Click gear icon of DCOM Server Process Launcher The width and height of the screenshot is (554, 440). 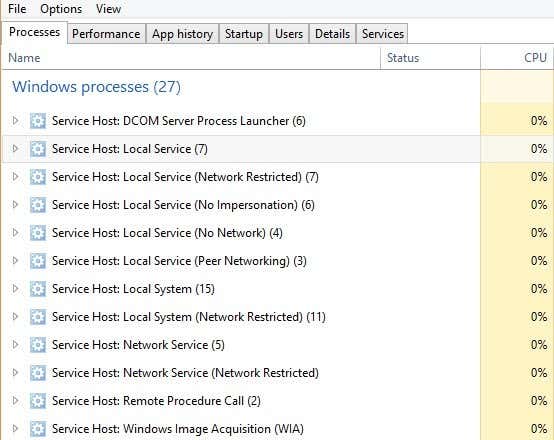click(38, 121)
